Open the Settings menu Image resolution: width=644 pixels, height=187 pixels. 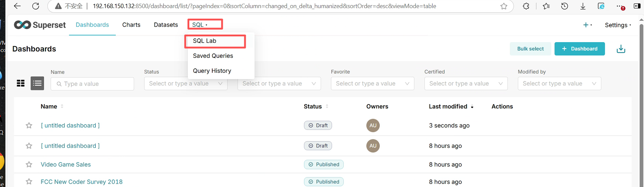(618, 25)
